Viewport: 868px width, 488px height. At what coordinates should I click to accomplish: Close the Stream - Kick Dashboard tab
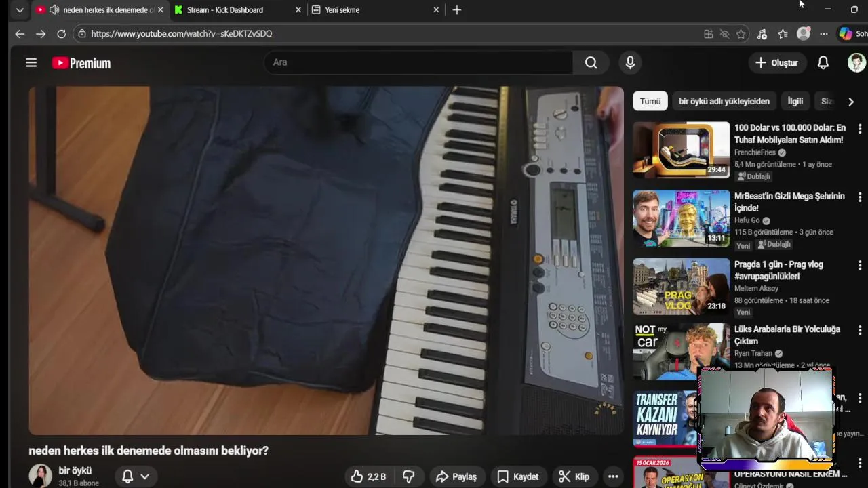click(298, 9)
